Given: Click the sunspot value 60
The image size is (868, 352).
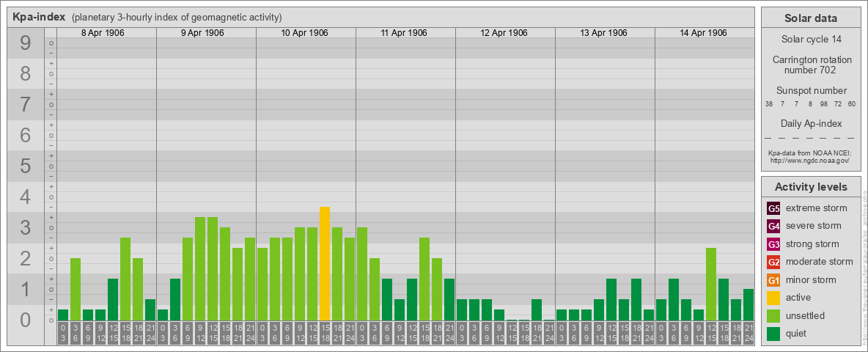Looking at the screenshot, I should coord(851,104).
